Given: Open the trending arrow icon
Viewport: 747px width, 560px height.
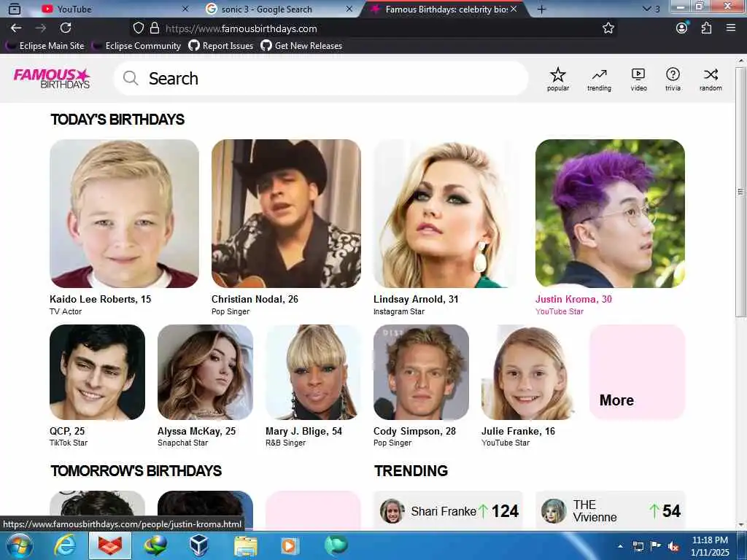Looking at the screenshot, I should [599, 79].
